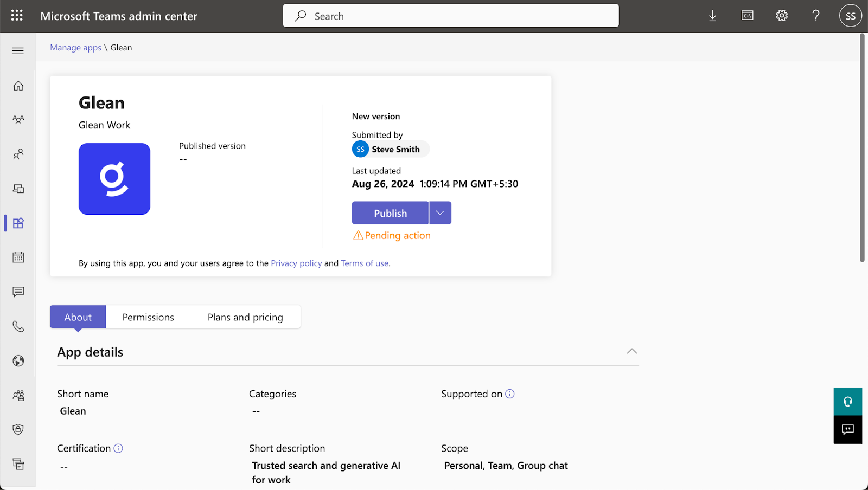Open Cloud Shell icon in header
The image size is (868, 490).
(x=748, y=16)
